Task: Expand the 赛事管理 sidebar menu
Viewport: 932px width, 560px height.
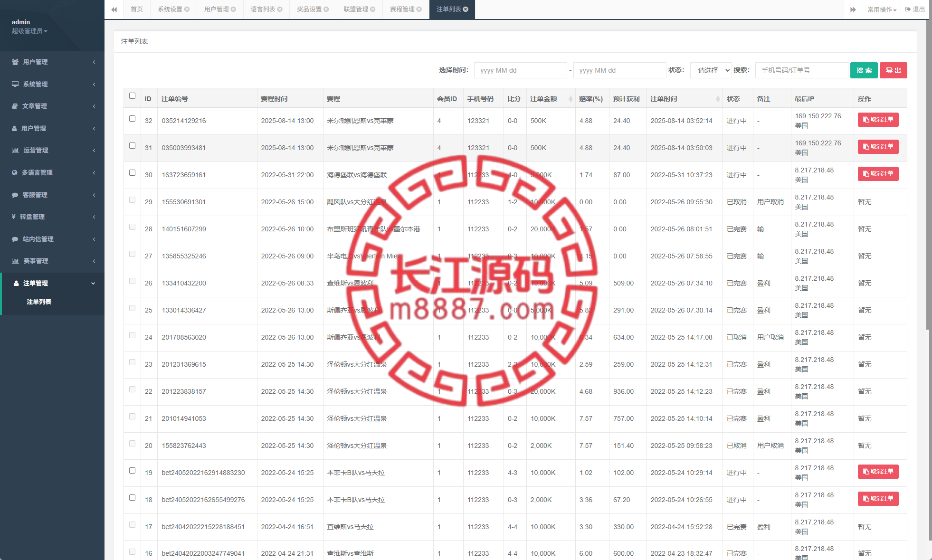Action: (52, 261)
